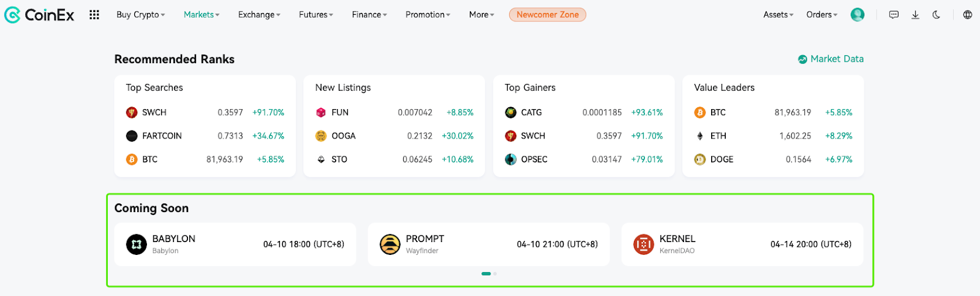Click the STO coin icon

pyautogui.click(x=321, y=159)
